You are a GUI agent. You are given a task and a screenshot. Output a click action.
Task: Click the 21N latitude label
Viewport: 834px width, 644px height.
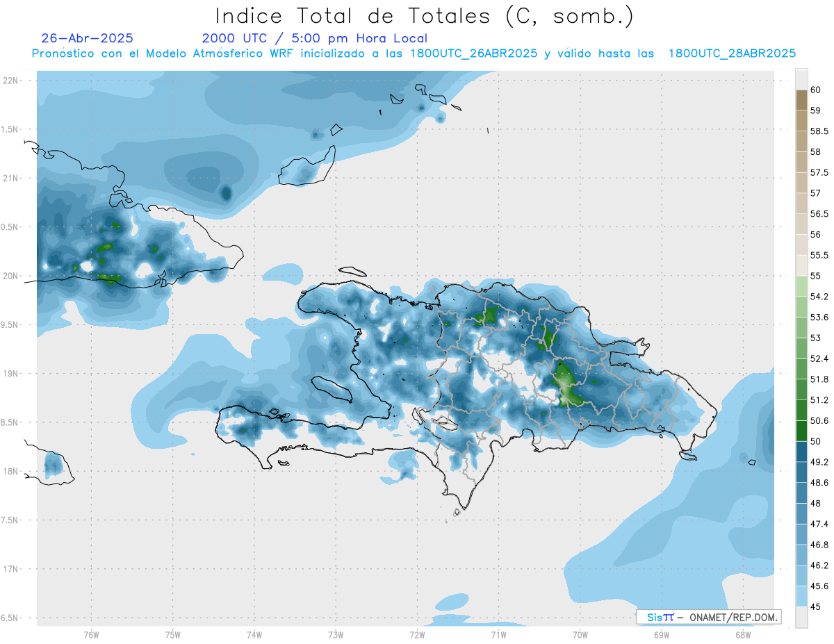click(x=11, y=179)
